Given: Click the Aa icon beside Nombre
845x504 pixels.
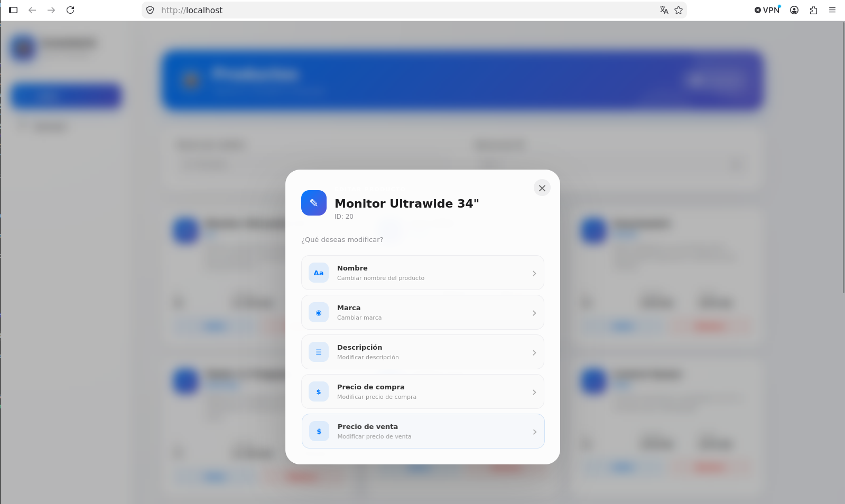Looking at the screenshot, I should pos(319,273).
